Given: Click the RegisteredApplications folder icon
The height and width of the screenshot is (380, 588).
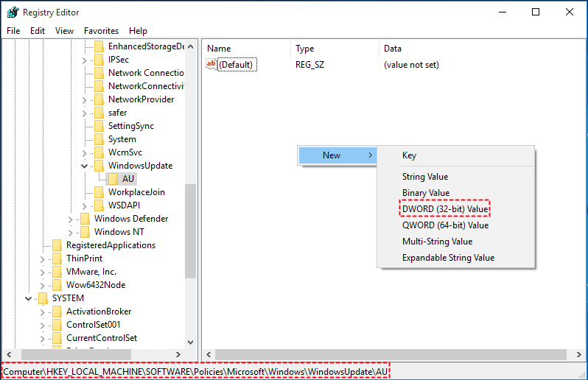Looking at the screenshot, I should 57,245.
